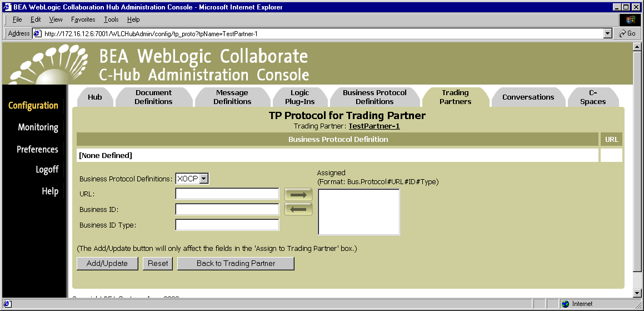Click the Business ID Type input field
Screen dimensions: 644x311
227,225
